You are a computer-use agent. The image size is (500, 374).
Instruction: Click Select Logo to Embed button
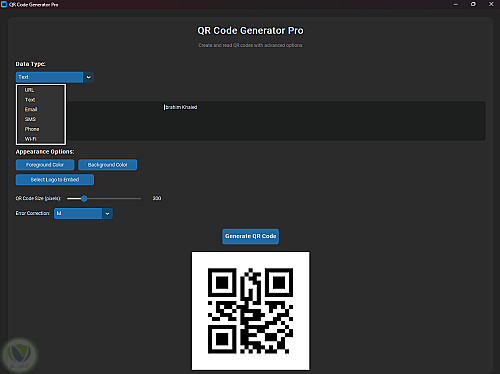(55, 180)
